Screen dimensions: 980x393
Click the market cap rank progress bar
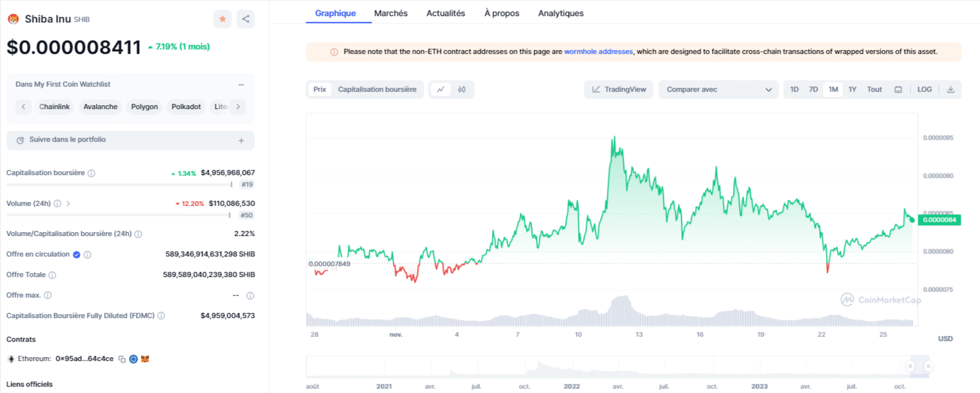(x=119, y=185)
